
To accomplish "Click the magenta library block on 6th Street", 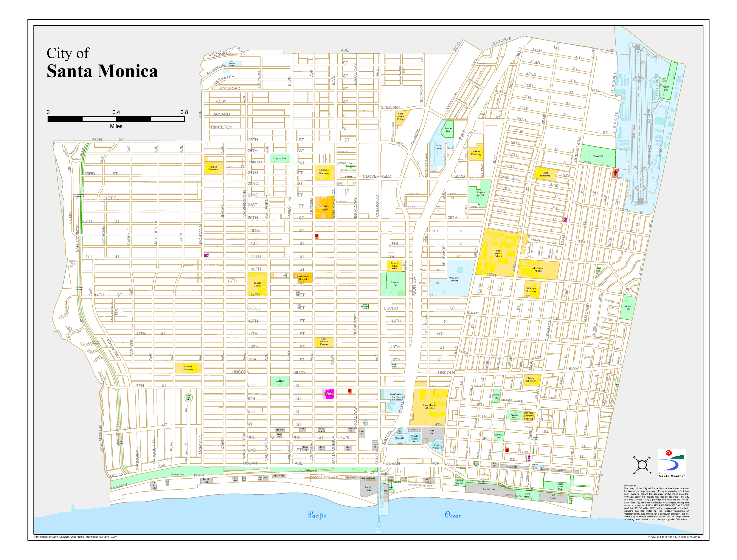I will 328,394.
